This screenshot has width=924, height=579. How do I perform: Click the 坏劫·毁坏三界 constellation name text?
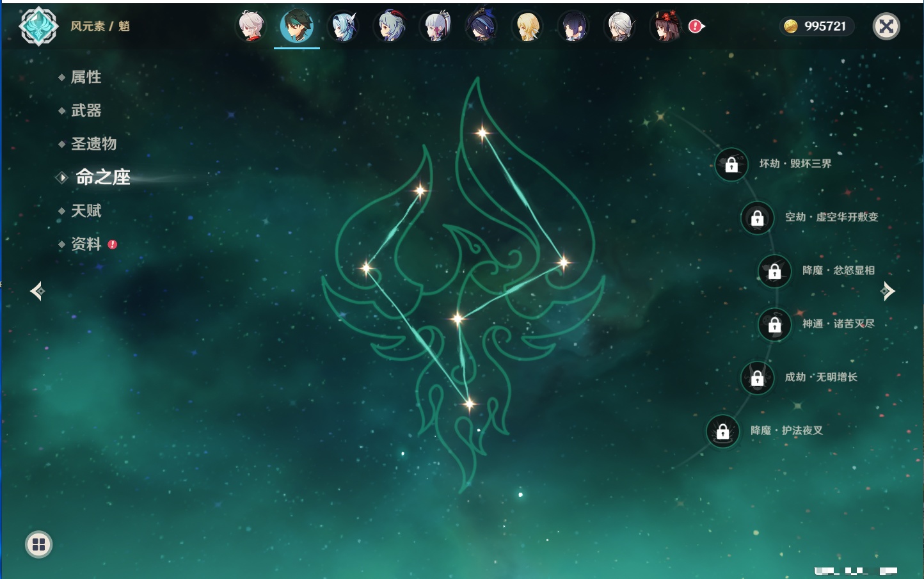(795, 164)
